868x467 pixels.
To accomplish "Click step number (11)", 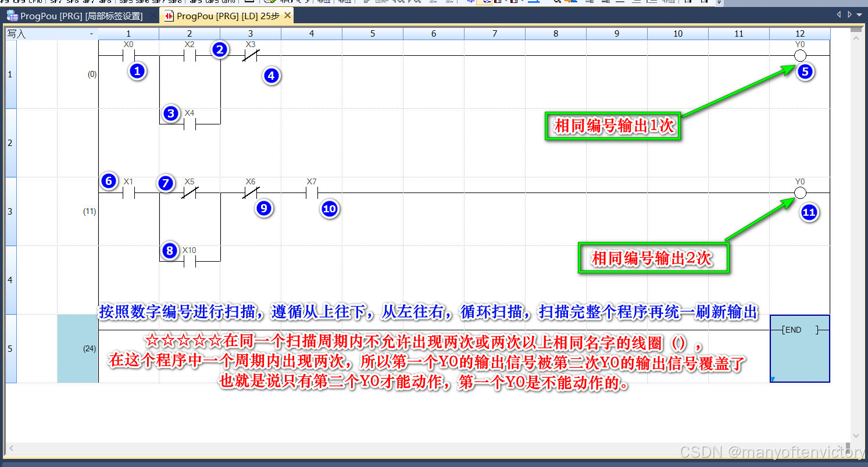I will [x=90, y=212].
